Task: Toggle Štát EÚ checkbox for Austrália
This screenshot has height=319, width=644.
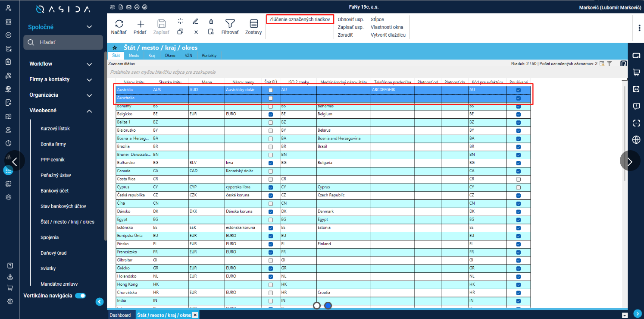Action: pyautogui.click(x=271, y=90)
